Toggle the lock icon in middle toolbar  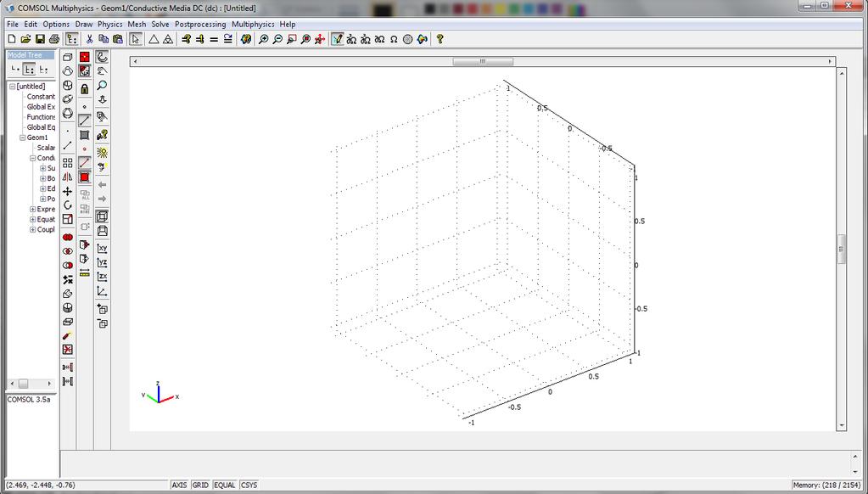coord(84,88)
